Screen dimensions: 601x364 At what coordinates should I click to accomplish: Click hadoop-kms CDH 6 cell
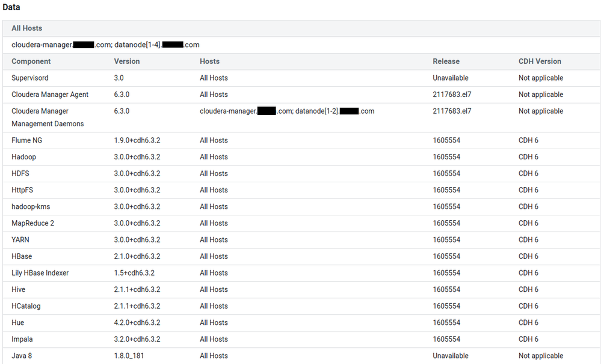[528, 206]
